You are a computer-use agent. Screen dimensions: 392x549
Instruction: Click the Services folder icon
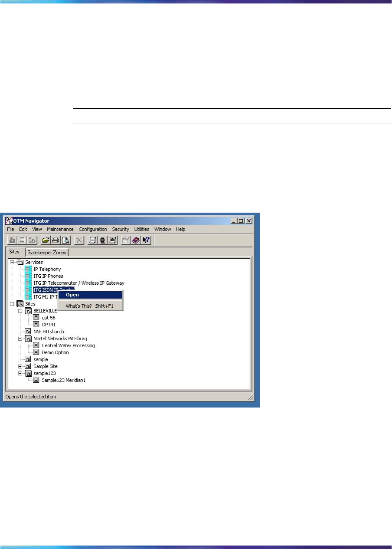point(20,262)
